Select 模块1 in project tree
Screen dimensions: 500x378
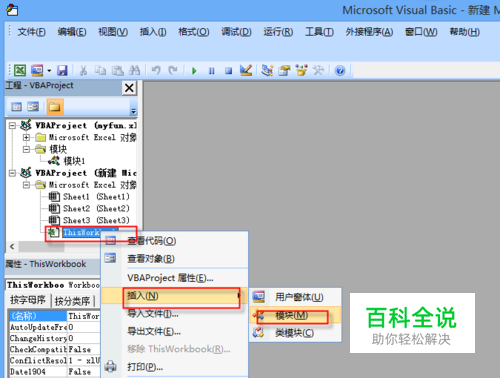pyautogui.click(x=74, y=161)
